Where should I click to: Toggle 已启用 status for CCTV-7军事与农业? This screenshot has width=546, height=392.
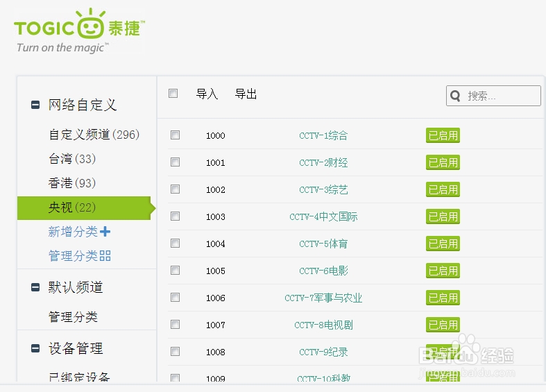click(443, 298)
